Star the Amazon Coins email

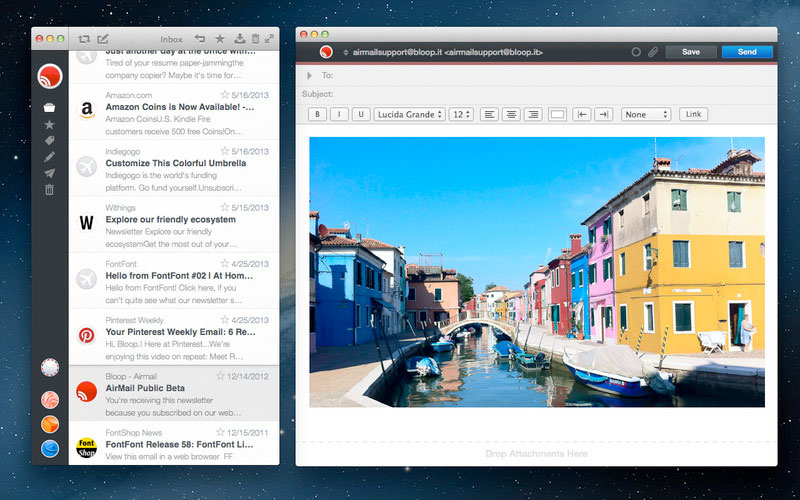pos(223,96)
